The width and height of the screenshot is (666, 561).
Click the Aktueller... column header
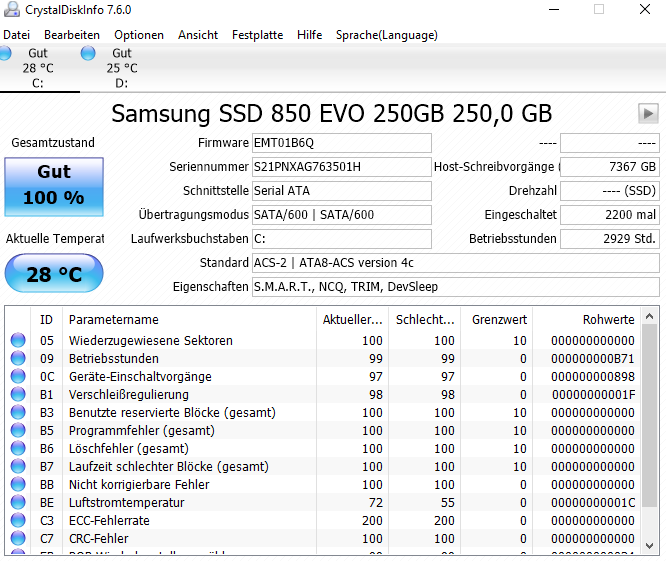(352, 319)
